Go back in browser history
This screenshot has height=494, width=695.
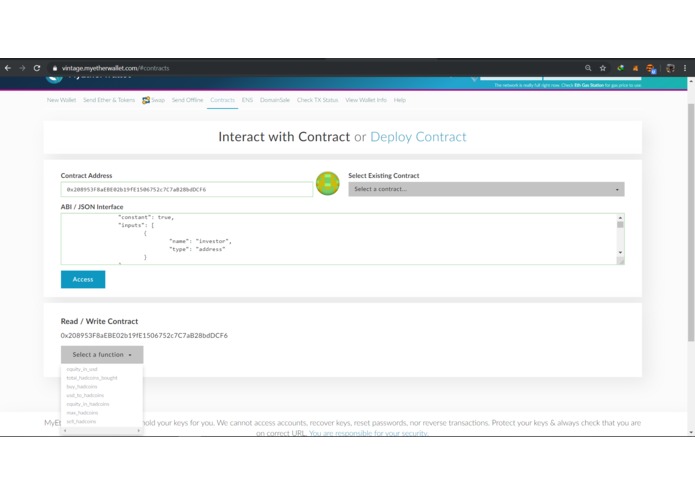(x=8, y=68)
